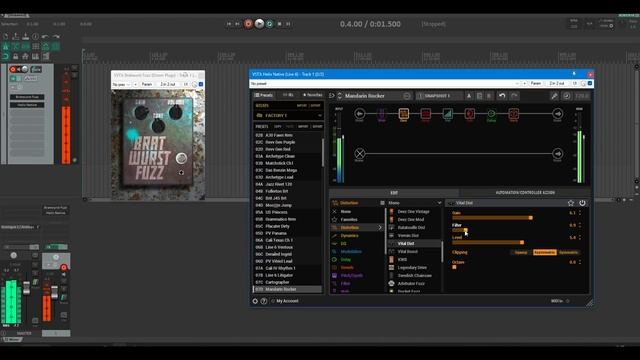Click the preset up/down stepper next to Mandarin Rocker
The width and height of the screenshot is (640, 360).
pos(340,96)
